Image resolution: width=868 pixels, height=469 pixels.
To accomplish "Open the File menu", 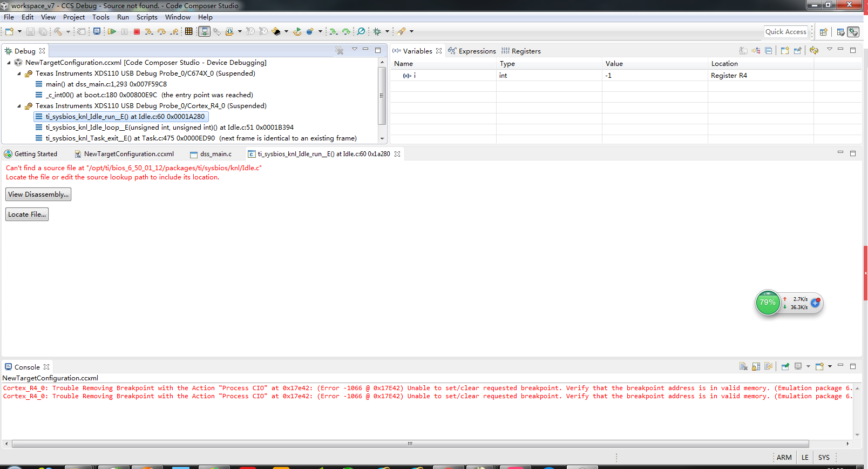I will click(9, 17).
